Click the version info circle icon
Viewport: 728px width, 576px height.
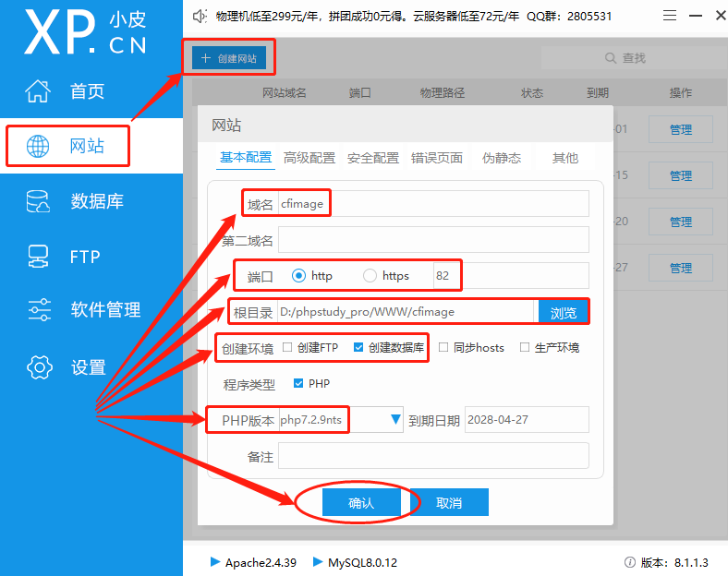pyautogui.click(x=629, y=562)
